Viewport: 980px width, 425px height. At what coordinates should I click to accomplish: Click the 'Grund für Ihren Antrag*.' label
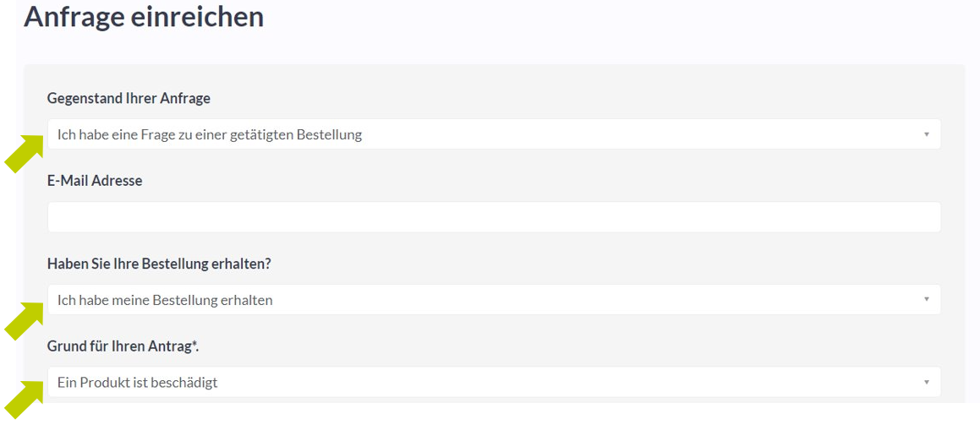123,346
